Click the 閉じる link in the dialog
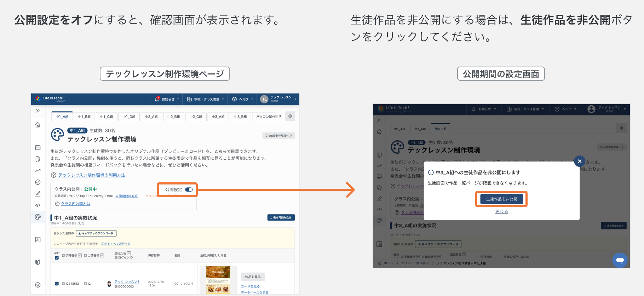 [x=501, y=212]
